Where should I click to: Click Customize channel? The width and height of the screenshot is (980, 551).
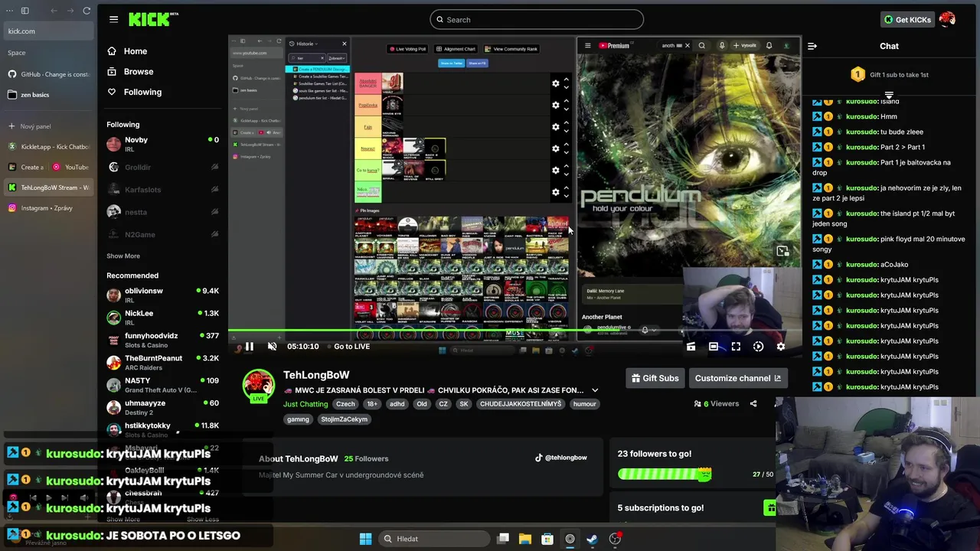point(737,378)
